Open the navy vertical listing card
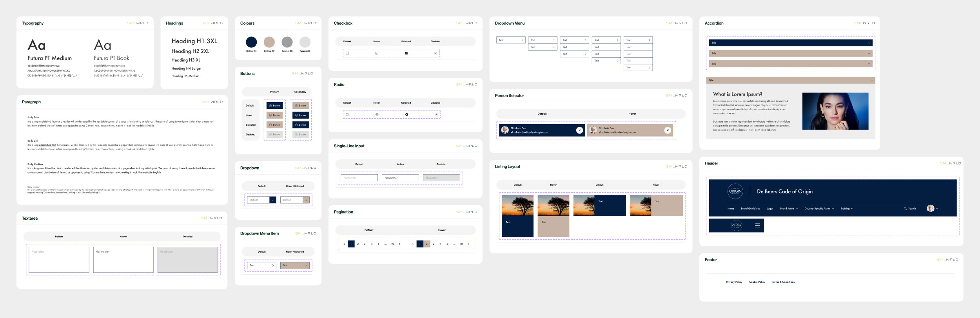980x318 pixels. click(517, 216)
